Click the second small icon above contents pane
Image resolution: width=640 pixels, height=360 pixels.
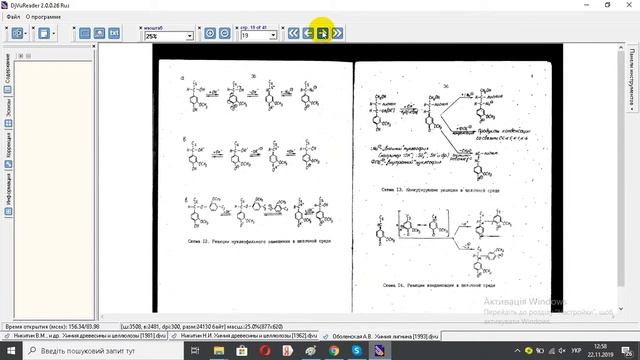[28, 56]
